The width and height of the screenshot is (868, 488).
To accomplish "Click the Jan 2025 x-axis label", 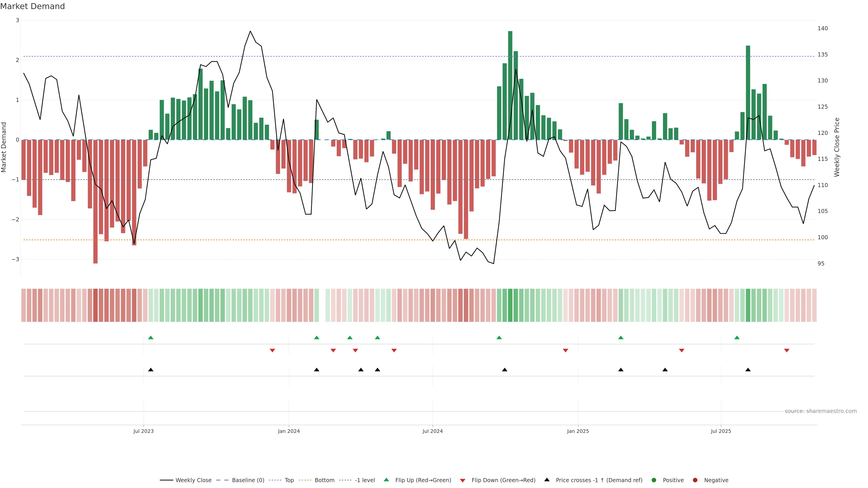I will [x=578, y=431].
